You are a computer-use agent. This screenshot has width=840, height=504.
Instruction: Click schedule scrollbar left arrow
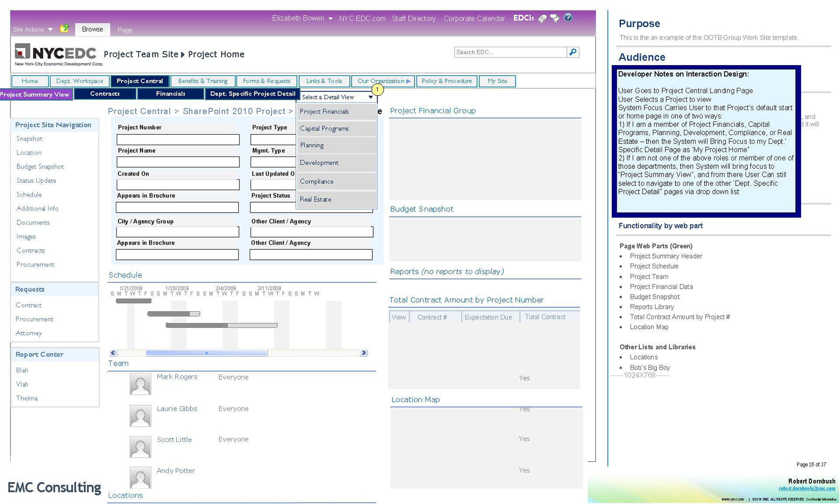click(113, 353)
